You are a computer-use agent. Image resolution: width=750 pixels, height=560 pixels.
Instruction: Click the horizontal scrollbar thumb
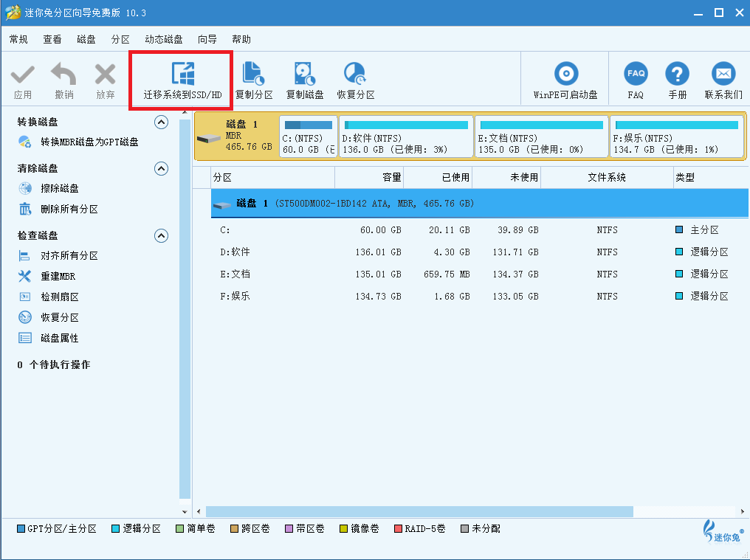pyautogui.click(x=419, y=512)
